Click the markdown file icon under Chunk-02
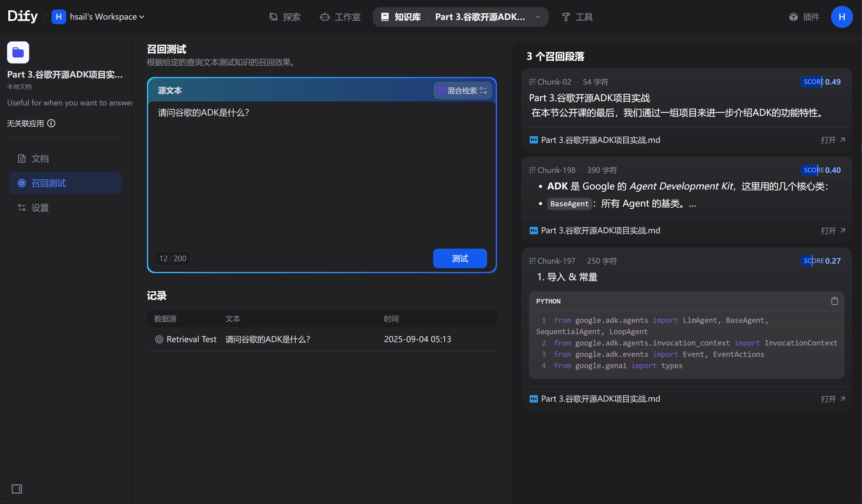This screenshot has height=504, width=862. pos(534,140)
